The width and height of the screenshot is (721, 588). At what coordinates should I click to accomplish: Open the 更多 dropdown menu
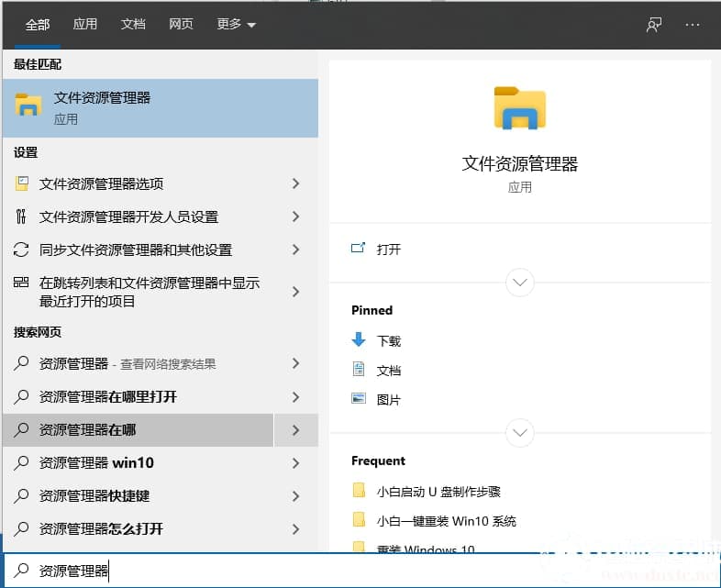tap(236, 24)
